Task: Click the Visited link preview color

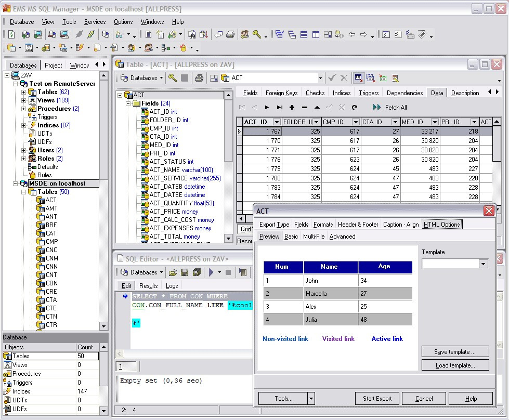Action: coord(338,339)
